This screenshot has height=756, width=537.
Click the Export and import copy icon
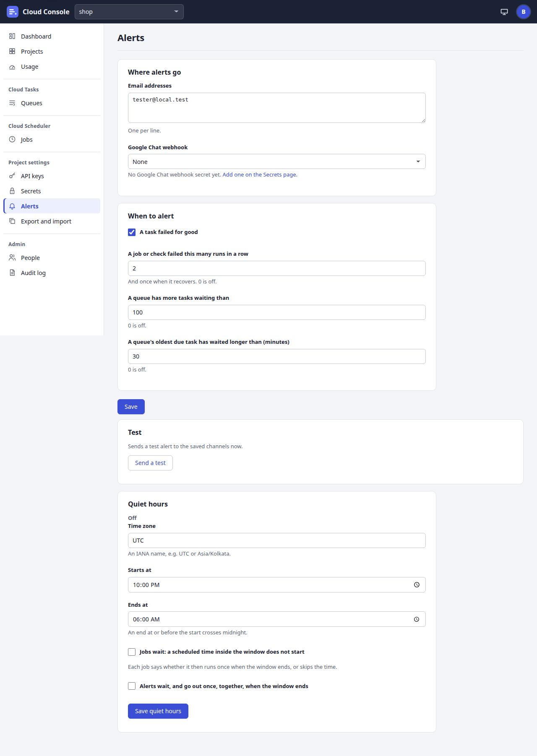click(12, 221)
